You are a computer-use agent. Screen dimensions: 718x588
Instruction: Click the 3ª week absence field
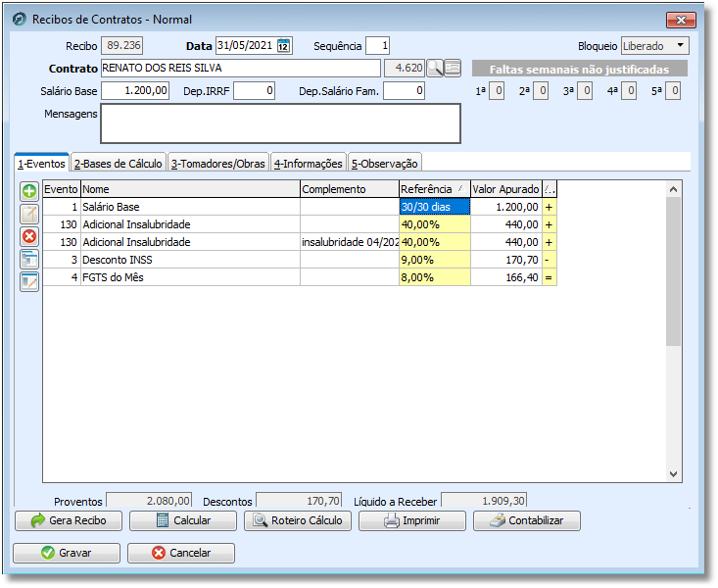[x=585, y=91]
